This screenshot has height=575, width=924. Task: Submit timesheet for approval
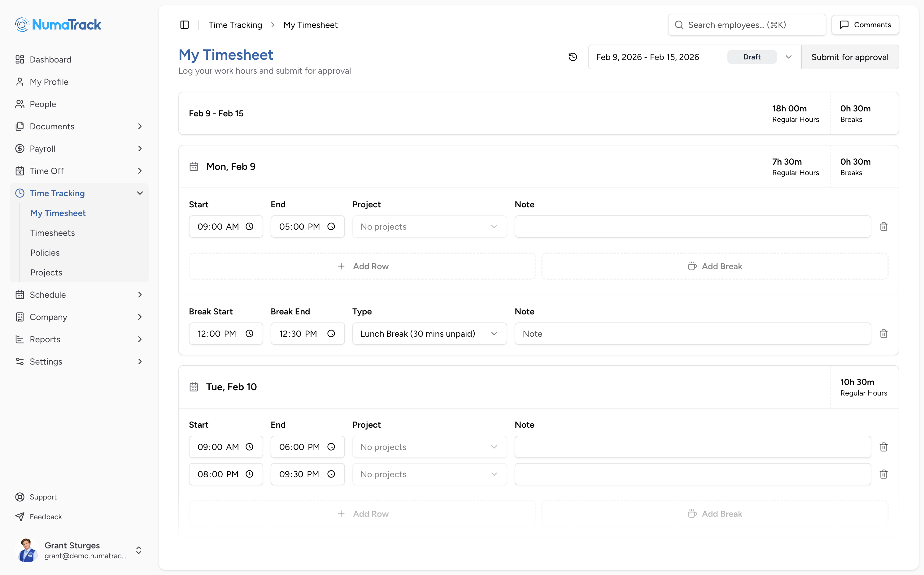pos(849,57)
